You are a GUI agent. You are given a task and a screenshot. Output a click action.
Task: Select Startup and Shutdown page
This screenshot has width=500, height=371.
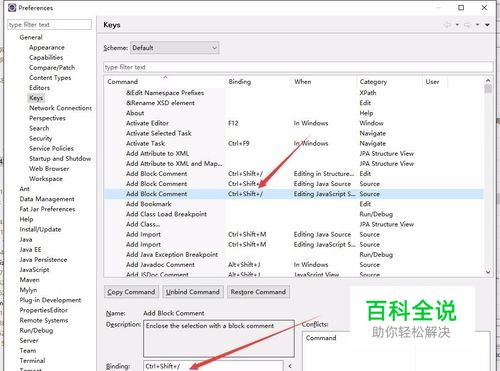point(60,158)
